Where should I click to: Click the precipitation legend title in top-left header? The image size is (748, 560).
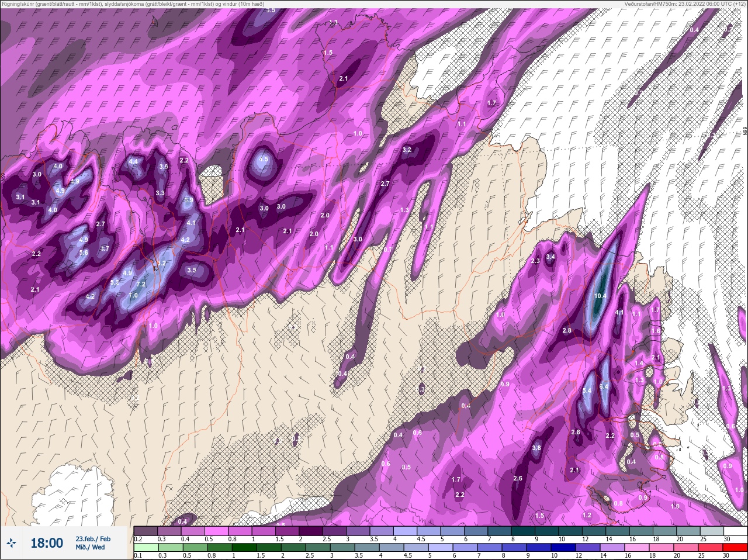[x=132, y=4]
